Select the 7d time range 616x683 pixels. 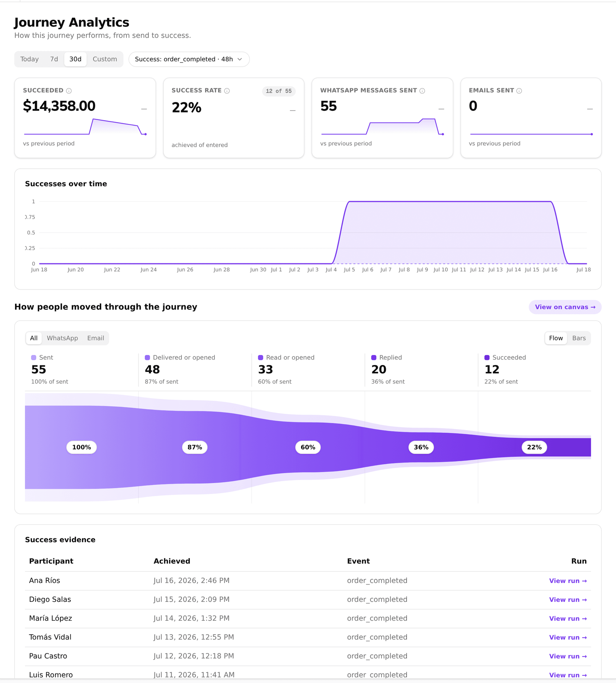point(54,59)
